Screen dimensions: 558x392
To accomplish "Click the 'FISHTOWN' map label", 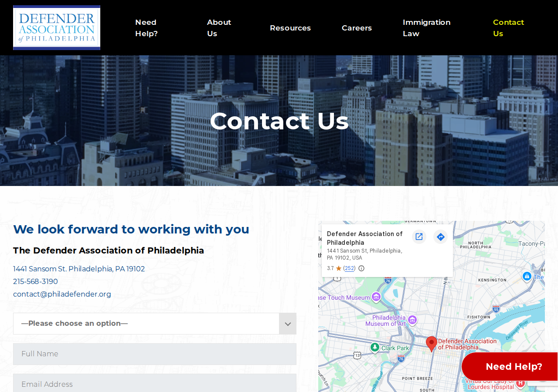I will click(x=479, y=317).
